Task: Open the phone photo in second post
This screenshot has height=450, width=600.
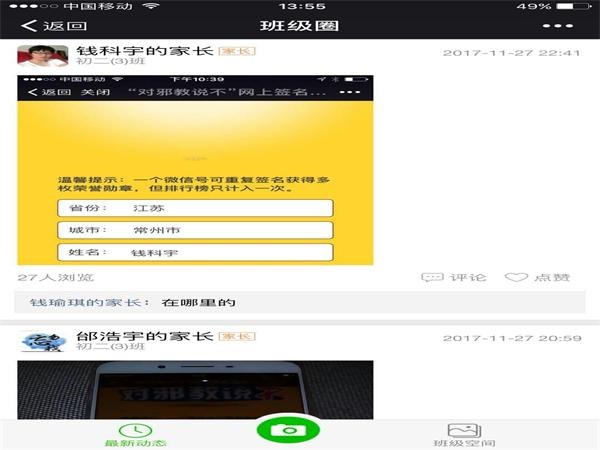Action: click(195, 390)
